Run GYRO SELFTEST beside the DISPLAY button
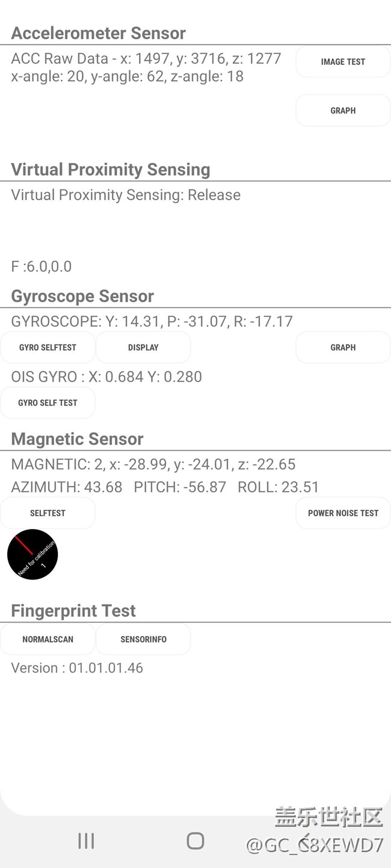 click(x=48, y=347)
